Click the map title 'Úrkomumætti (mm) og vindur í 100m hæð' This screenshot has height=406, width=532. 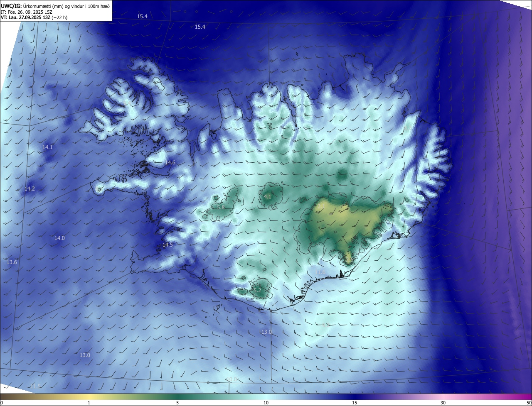66,5
